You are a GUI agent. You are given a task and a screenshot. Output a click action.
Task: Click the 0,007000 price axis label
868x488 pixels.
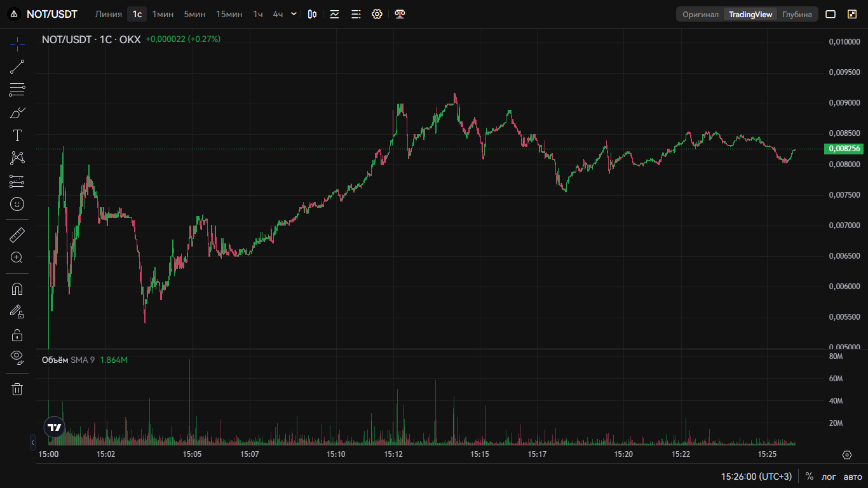click(x=844, y=226)
